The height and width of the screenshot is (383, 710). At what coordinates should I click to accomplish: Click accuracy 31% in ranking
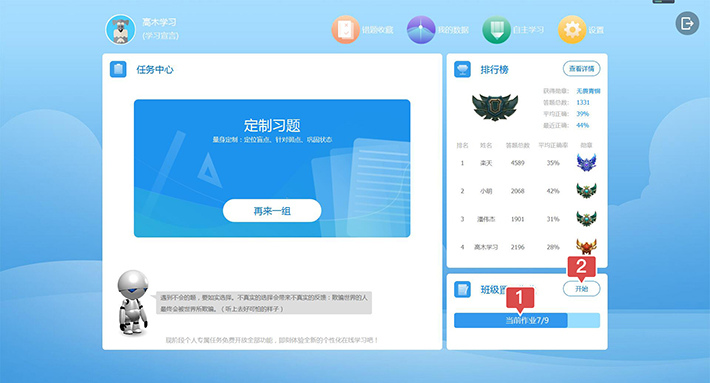tap(553, 219)
